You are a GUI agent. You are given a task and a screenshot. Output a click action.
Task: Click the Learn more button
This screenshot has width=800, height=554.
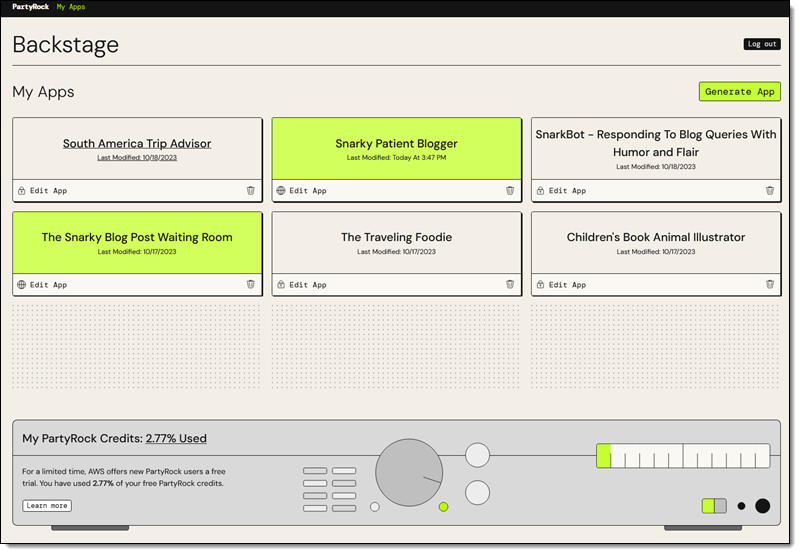point(47,506)
